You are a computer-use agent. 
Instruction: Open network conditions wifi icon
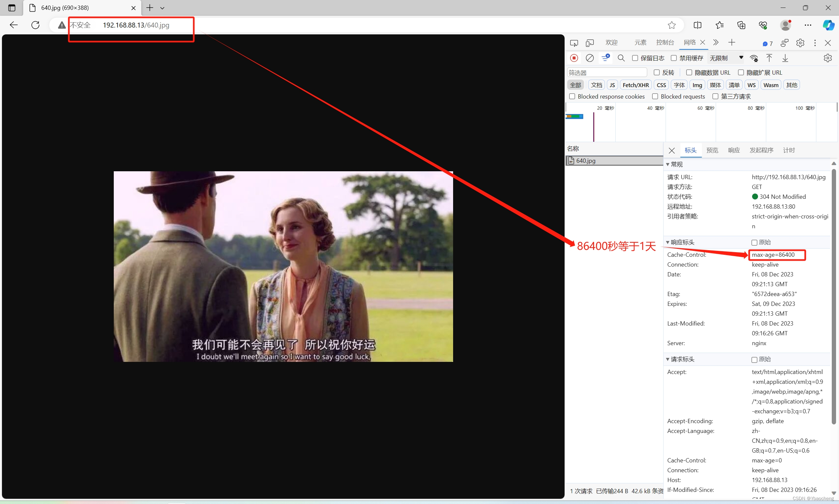(754, 58)
